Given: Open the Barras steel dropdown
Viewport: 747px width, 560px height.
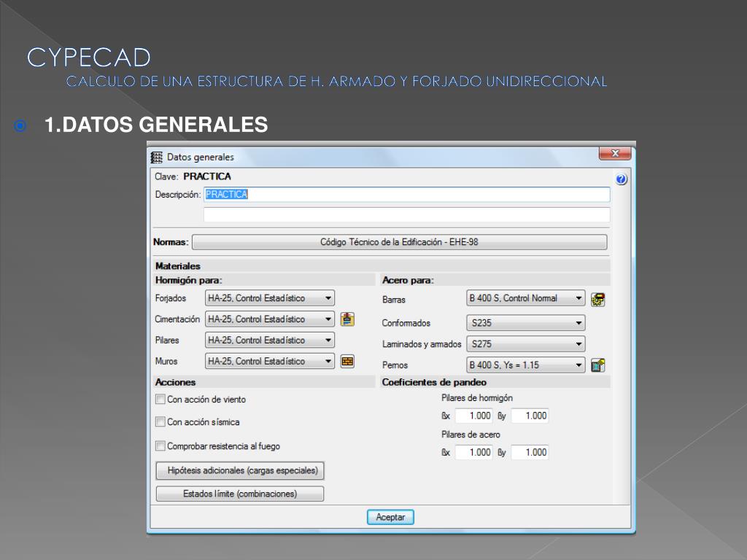Looking at the screenshot, I should click(x=525, y=298).
